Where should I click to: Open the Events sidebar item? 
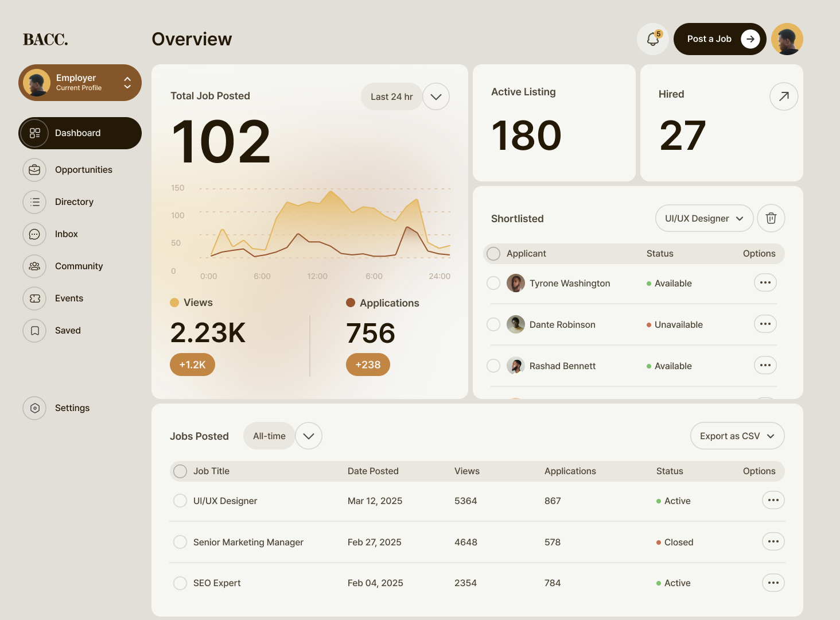click(69, 299)
